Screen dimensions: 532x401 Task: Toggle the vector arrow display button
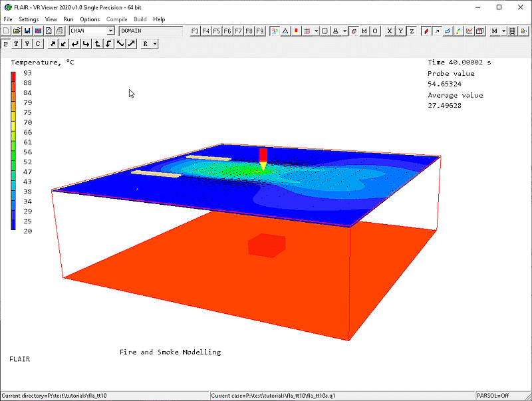[437, 31]
